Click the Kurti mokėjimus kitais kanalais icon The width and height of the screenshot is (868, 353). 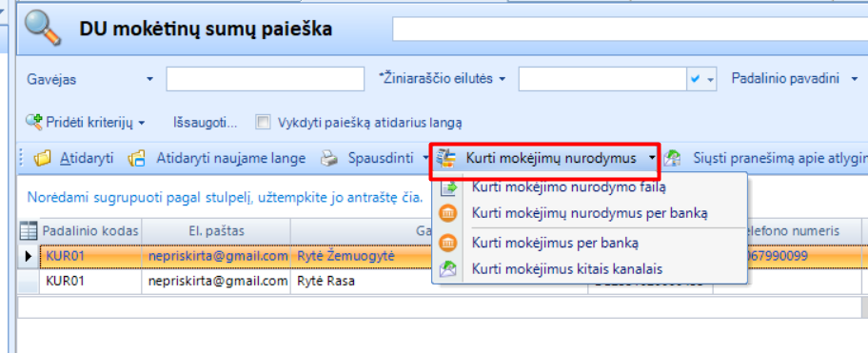(448, 269)
